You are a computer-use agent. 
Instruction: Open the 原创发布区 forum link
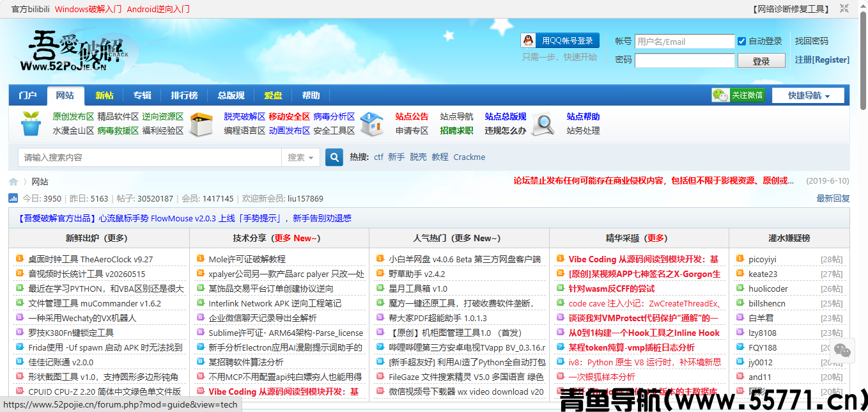(x=74, y=116)
